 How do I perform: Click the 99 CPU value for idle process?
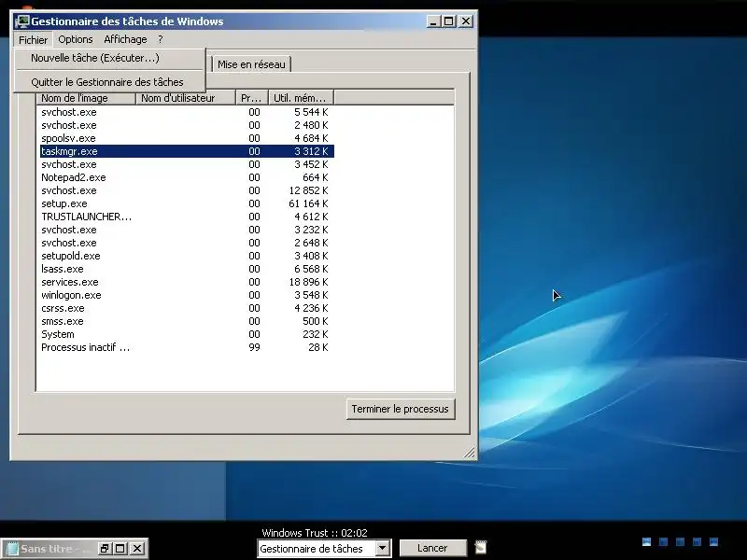[x=254, y=347]
